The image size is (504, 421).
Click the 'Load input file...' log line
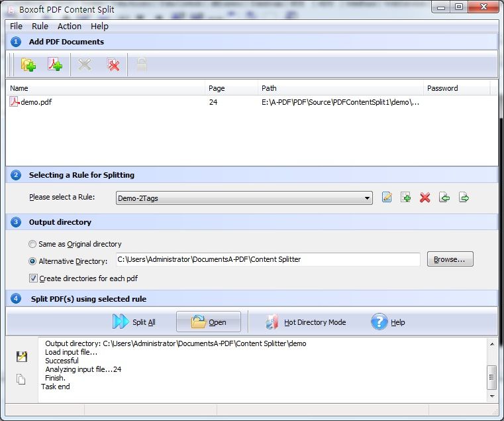(71, 352)
